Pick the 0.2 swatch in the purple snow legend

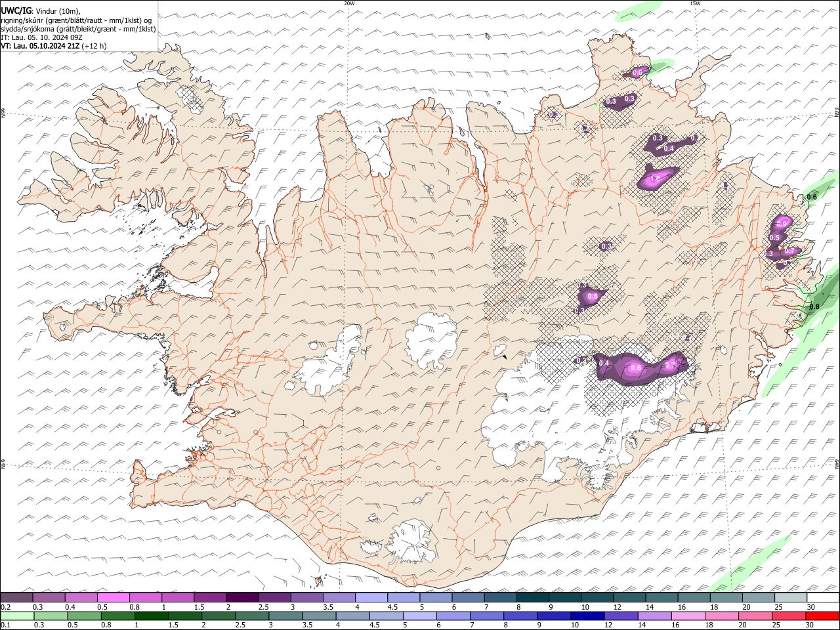pos(16,597)
